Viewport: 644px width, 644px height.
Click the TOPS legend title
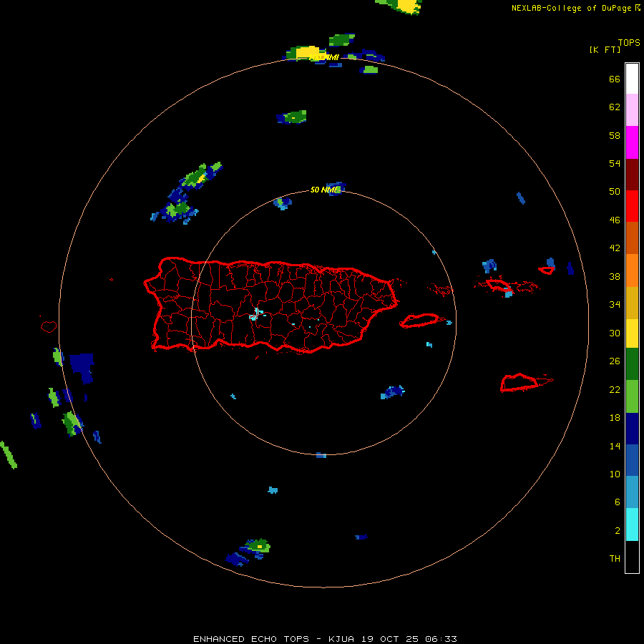(x=629, y=42)
